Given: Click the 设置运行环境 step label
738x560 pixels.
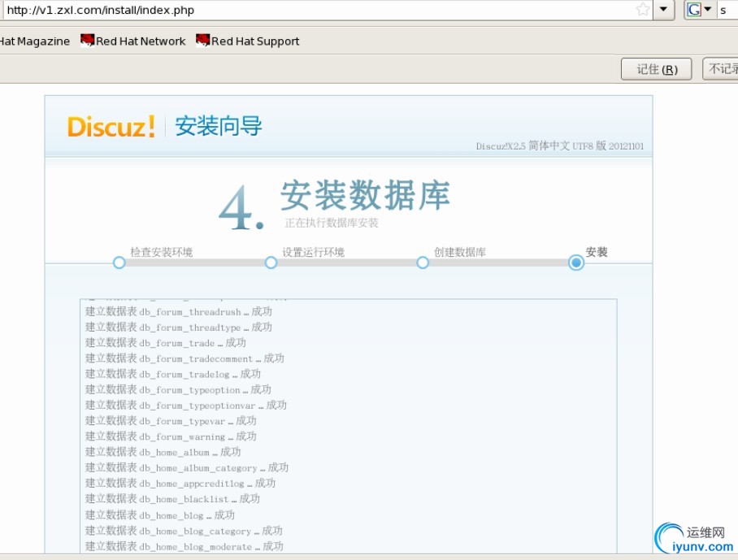Looking at the screenshot, I should tap(314, 252).
